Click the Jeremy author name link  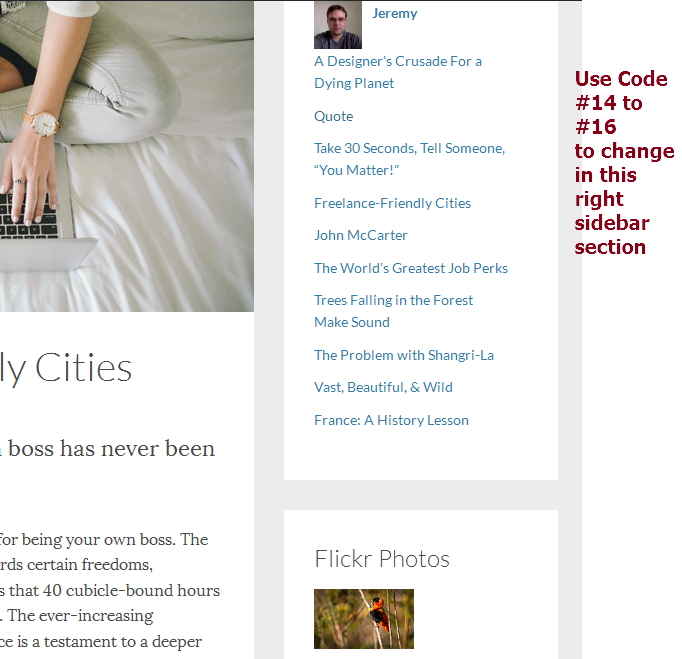pyautogui.click(x=394, y=13)
